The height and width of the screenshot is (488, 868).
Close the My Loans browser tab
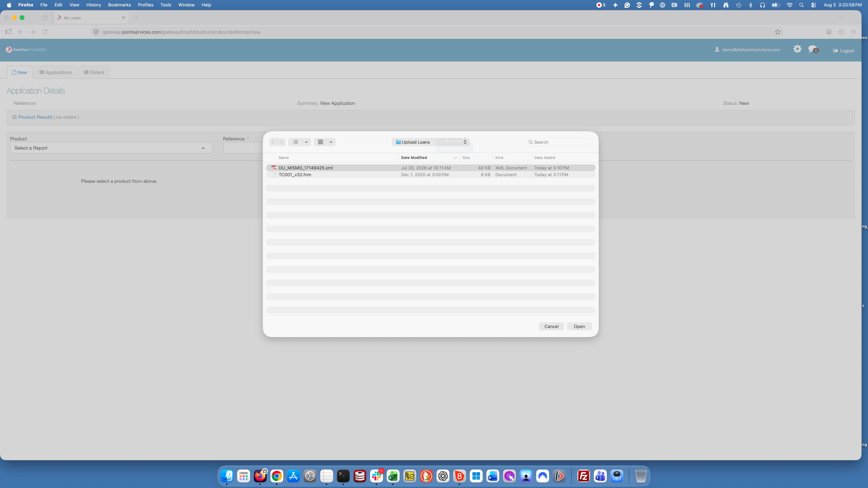(x=123, y=18)
